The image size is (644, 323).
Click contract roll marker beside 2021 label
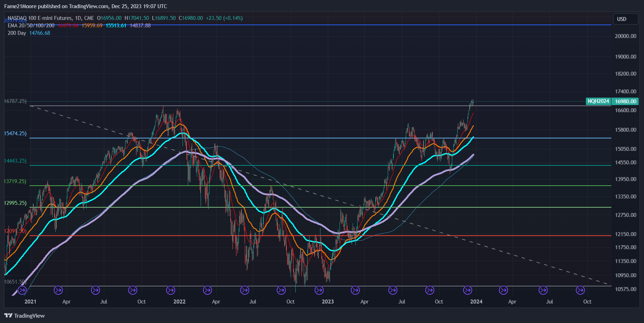(22, 290)
